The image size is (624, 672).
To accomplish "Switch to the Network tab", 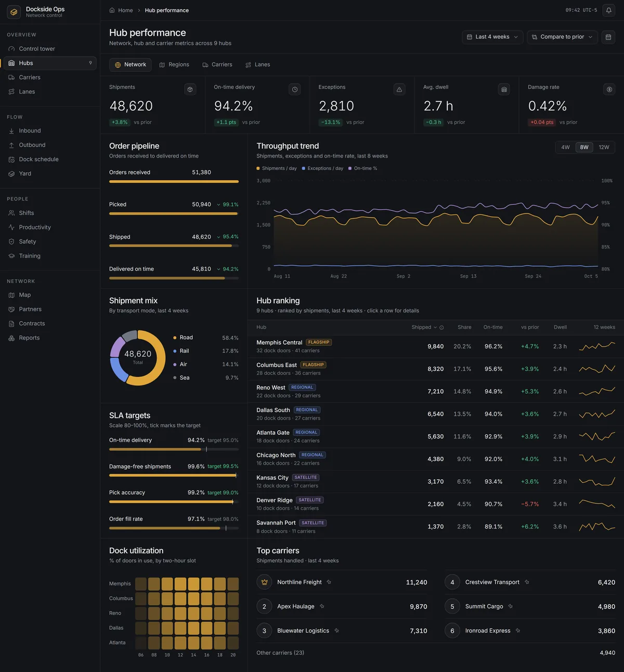I will pyautogui.click(x=131, y=64).
